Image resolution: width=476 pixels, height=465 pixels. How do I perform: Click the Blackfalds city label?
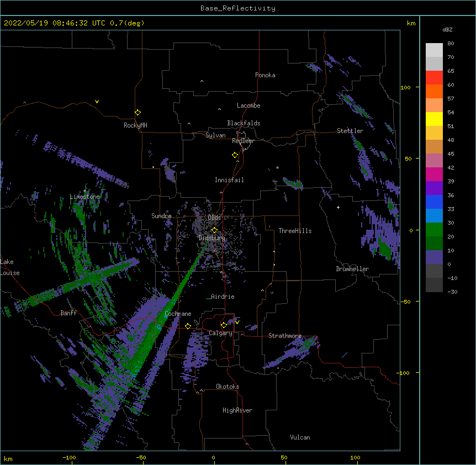(244, 123)
